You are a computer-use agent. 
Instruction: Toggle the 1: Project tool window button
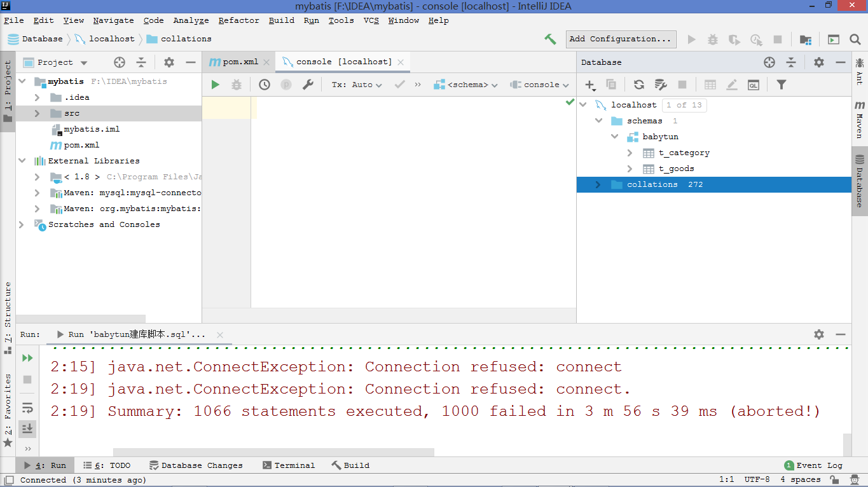[x=8, y=92]
